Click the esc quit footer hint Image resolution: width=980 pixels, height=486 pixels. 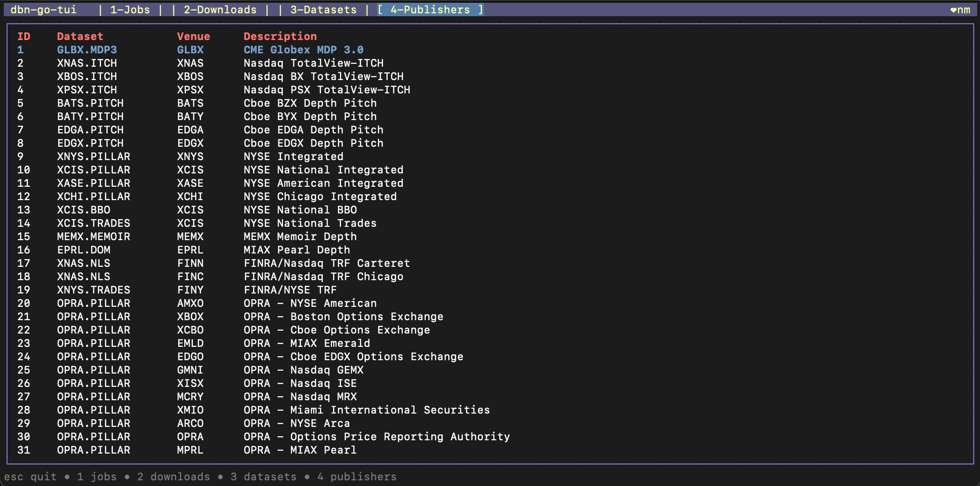point(30,476)
